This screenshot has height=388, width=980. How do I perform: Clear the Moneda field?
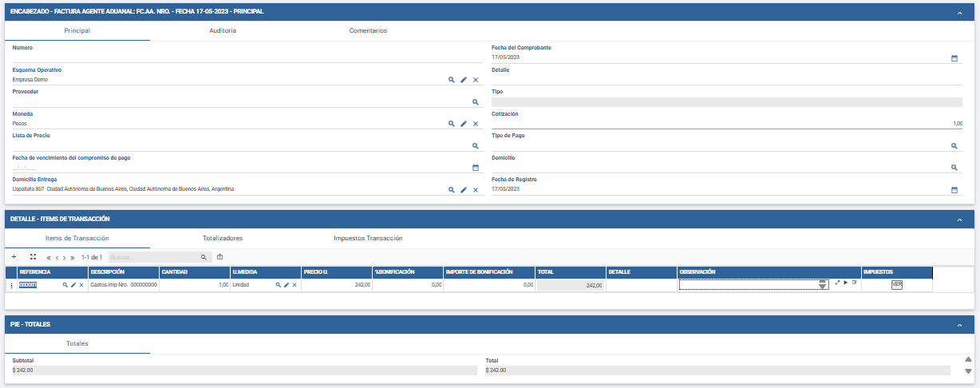point(476,124)
